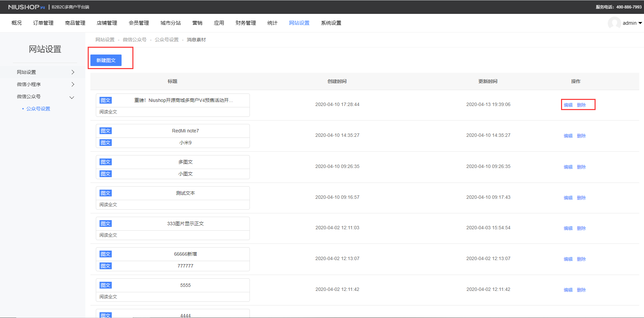644x318 pixels.
Task: Go to 公众号设置 breadcrumb
Action: click(167, 40)
